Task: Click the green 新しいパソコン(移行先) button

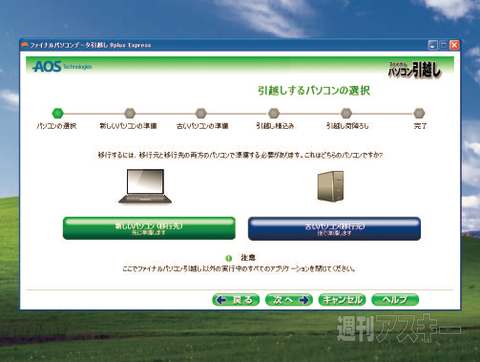Action: [x=149, y=228]
